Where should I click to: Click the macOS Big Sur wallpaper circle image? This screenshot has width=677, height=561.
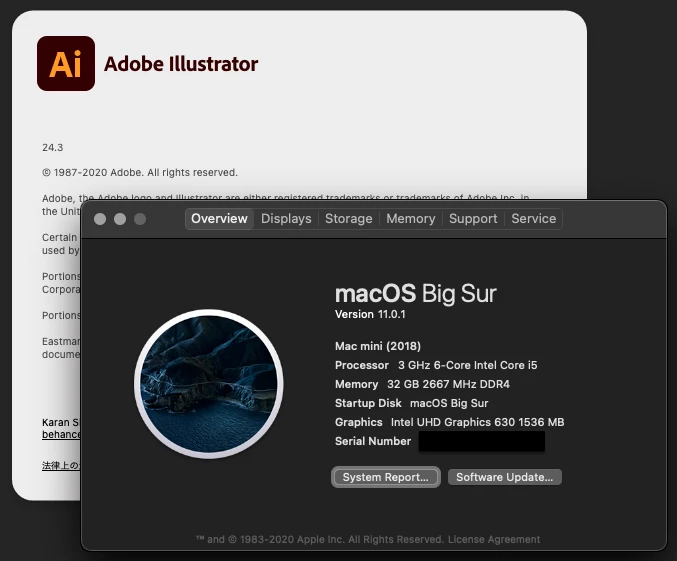[209, 384]
